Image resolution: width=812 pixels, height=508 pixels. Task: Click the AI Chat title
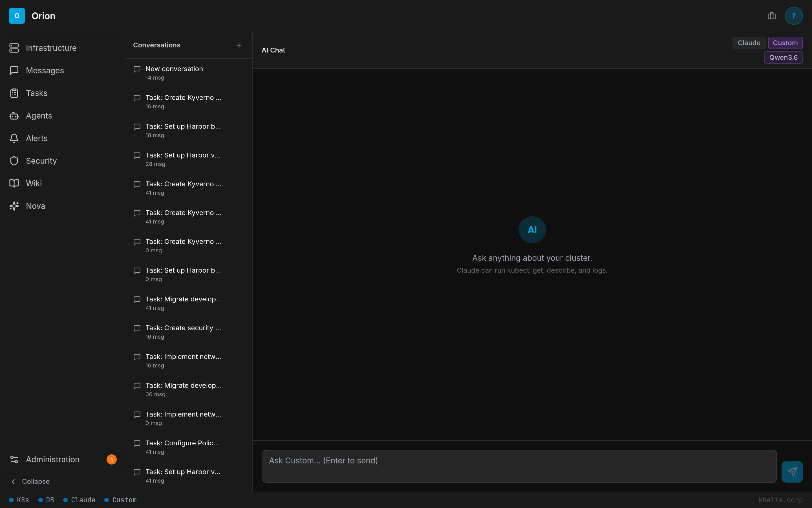(x=273, y=51)
